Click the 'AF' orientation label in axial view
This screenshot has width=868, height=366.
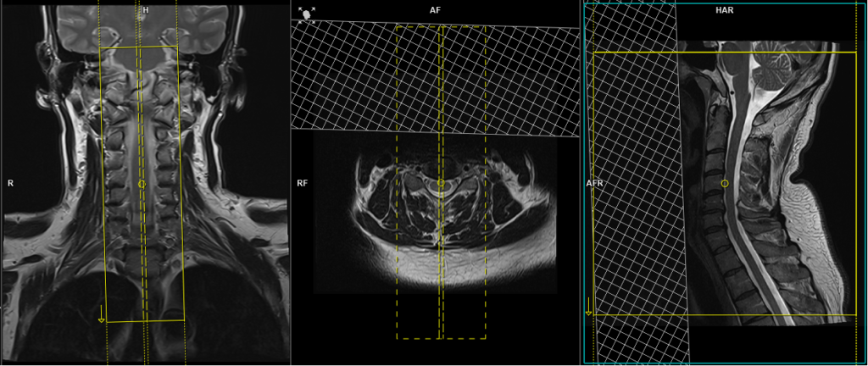tap(435, 10)
